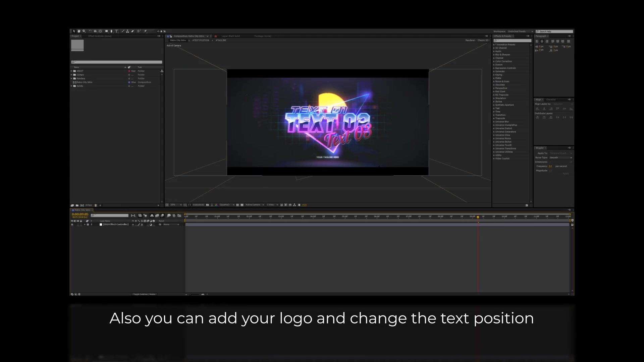Toggle draft 3D switch in timeline
Image resolution: width=644 pixels, height=362 pixels.
[x=145, y=216]
